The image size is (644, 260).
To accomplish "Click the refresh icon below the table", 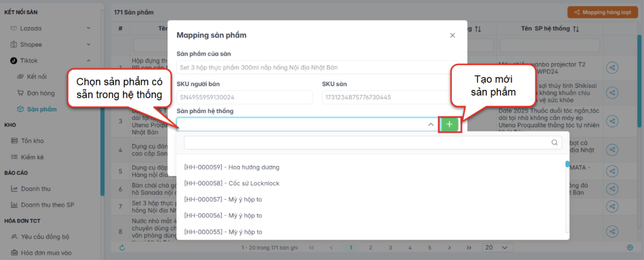I will point(122,248).
